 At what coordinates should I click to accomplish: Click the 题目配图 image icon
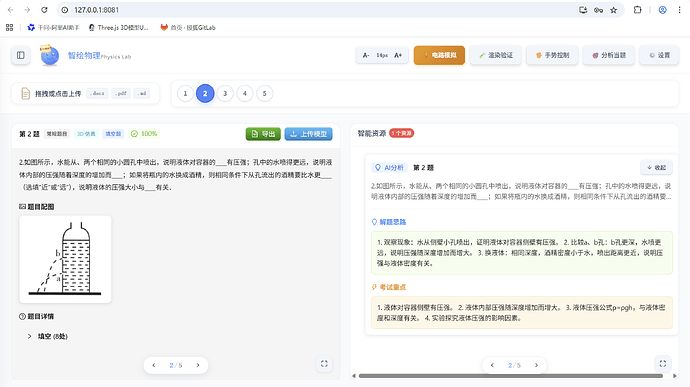coord(22,206)
